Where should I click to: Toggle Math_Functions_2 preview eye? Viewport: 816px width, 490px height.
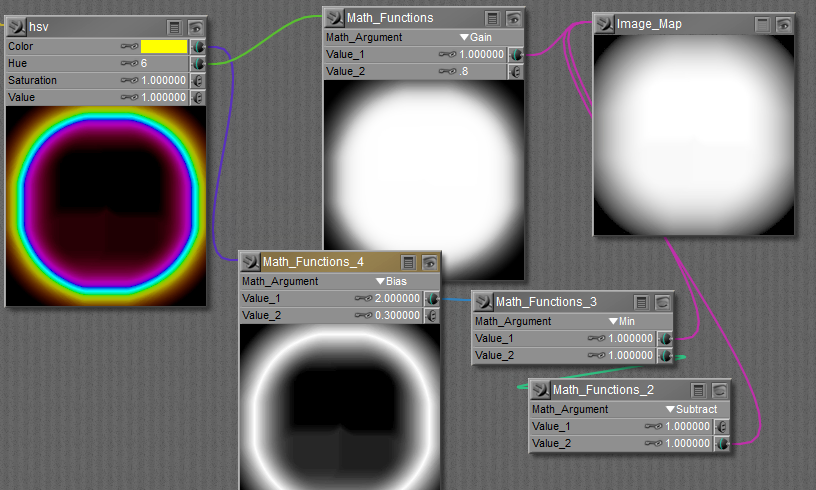coord(720,391)
